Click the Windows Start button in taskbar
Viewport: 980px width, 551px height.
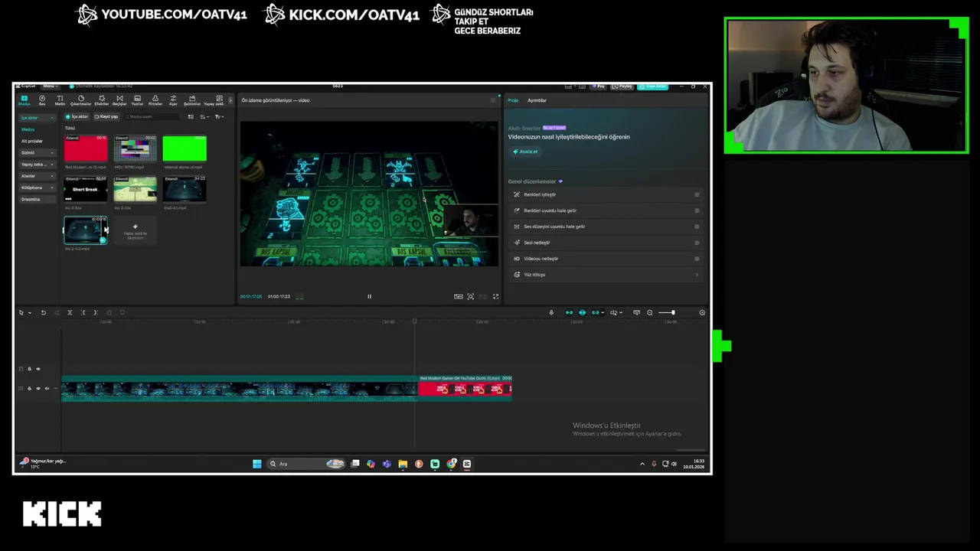coord(257,464)
